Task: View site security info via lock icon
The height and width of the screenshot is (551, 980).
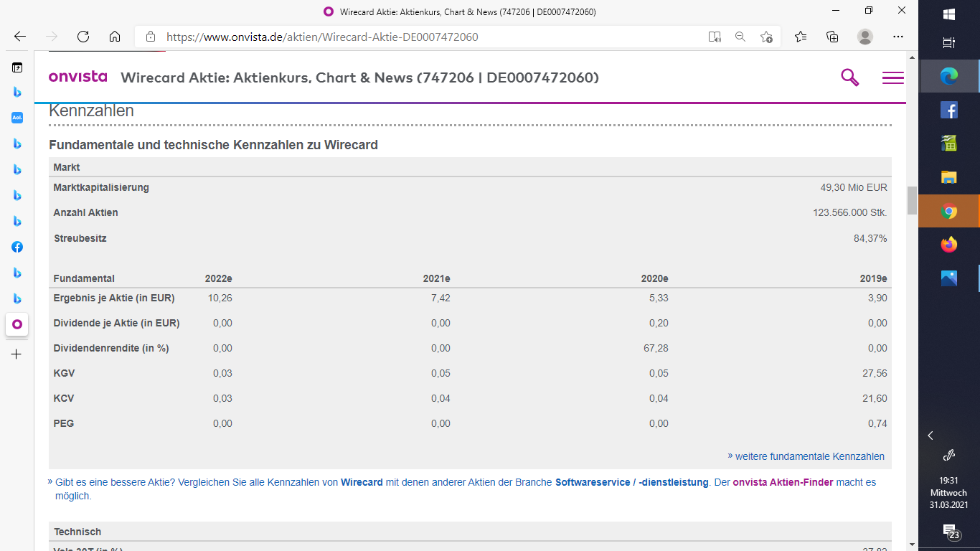Action: [150, 37]
